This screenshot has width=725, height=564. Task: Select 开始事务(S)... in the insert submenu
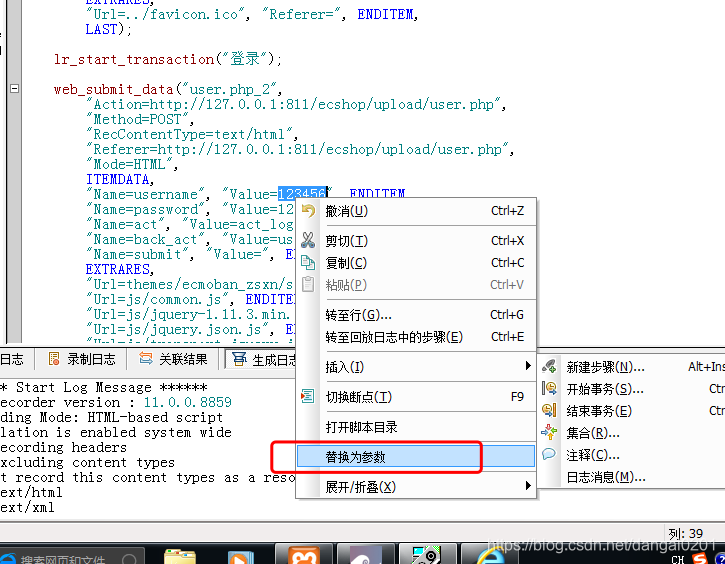click(633, 389)
